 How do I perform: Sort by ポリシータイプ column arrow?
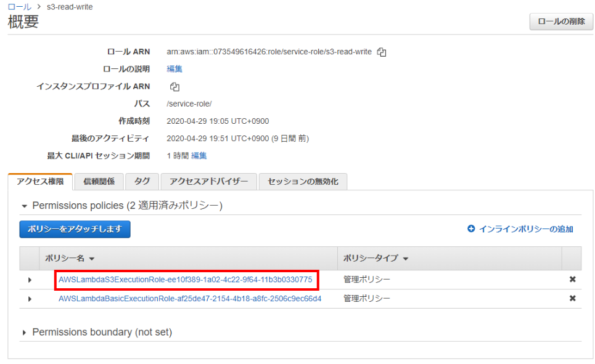(406, 259)
